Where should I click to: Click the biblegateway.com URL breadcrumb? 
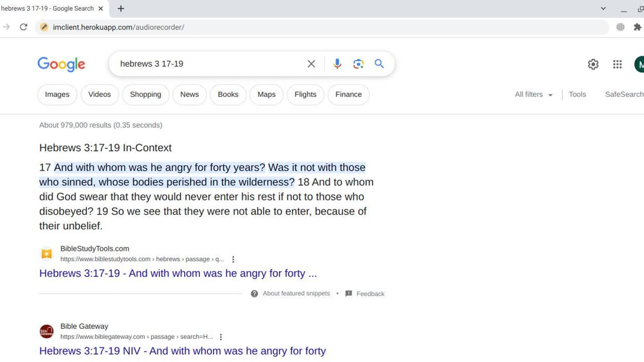pyautogui.click(x=137, y=337)
